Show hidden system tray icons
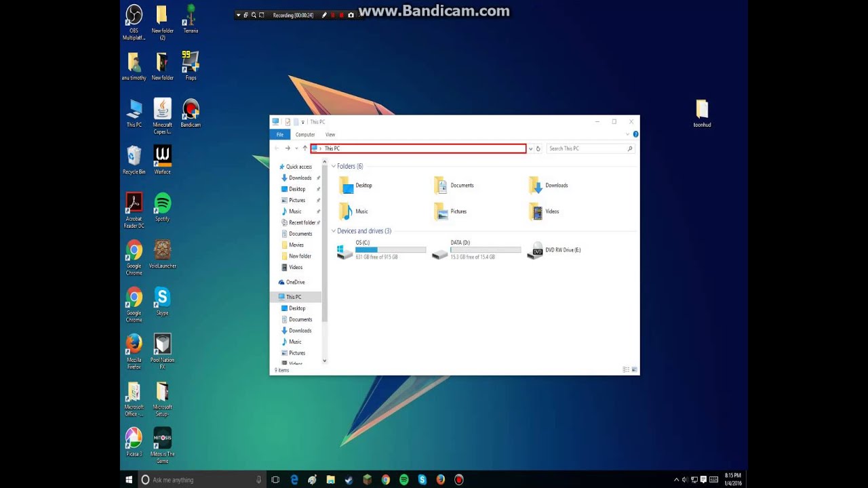Image resolution: width=868 pixels, height=488 pixels. (x=676, y=480)
